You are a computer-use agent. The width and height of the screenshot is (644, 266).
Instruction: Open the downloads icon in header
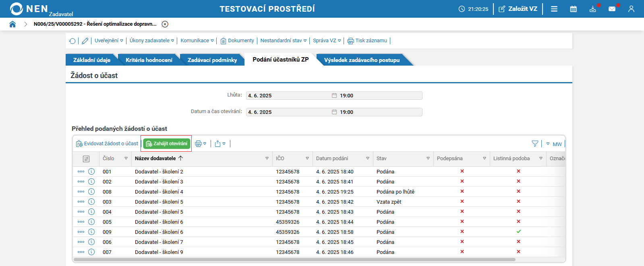(x=593, y=9)
